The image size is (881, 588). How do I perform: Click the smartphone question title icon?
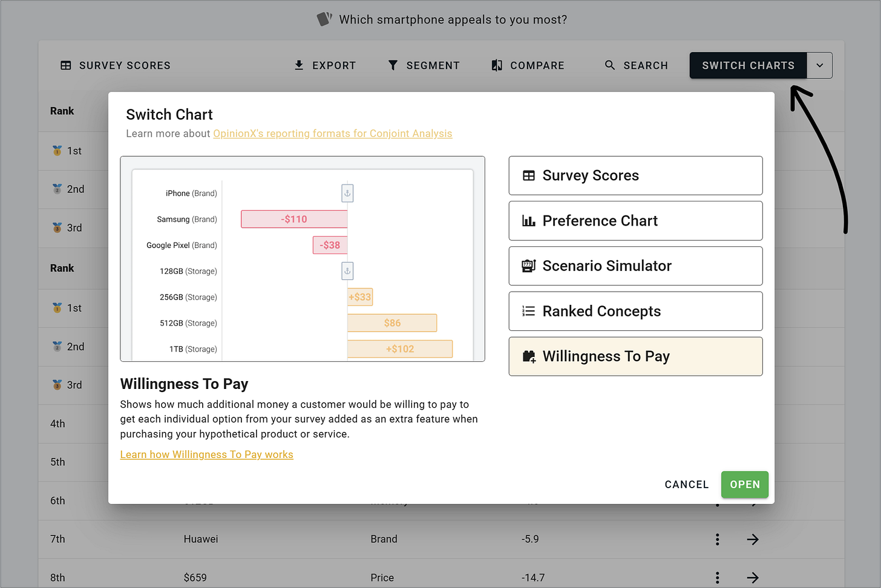pyautogui.click(x=324, y=19)
